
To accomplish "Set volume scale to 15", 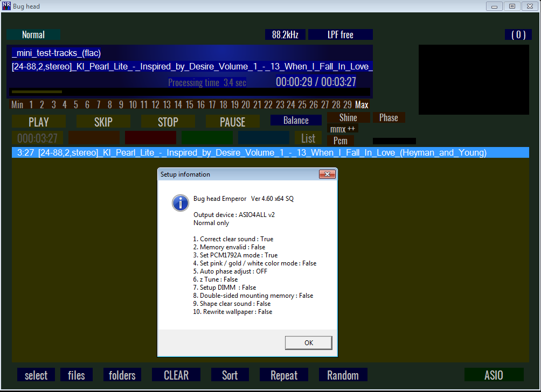I will [190, 104].
